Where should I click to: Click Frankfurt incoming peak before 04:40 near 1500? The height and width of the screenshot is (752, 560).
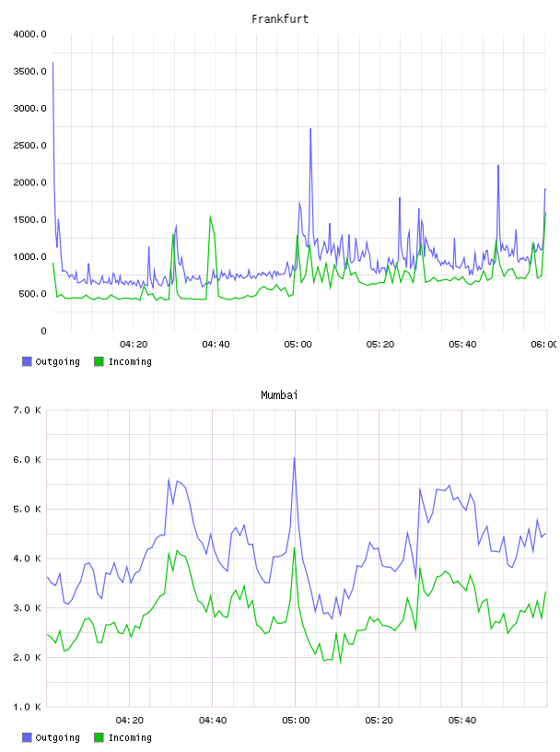(x=210, y=217)
